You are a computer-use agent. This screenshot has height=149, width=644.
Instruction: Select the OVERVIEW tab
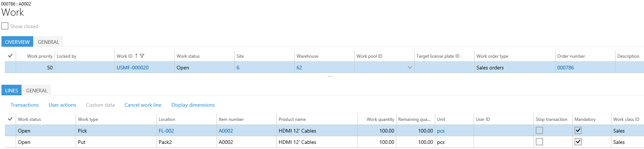pos(17,42)
